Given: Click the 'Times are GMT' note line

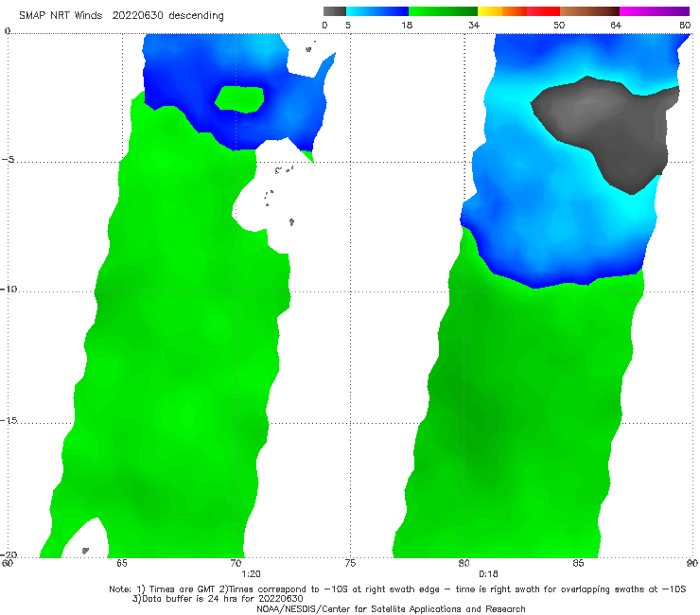Looking at the screenshot, I should tap(397, 589).
